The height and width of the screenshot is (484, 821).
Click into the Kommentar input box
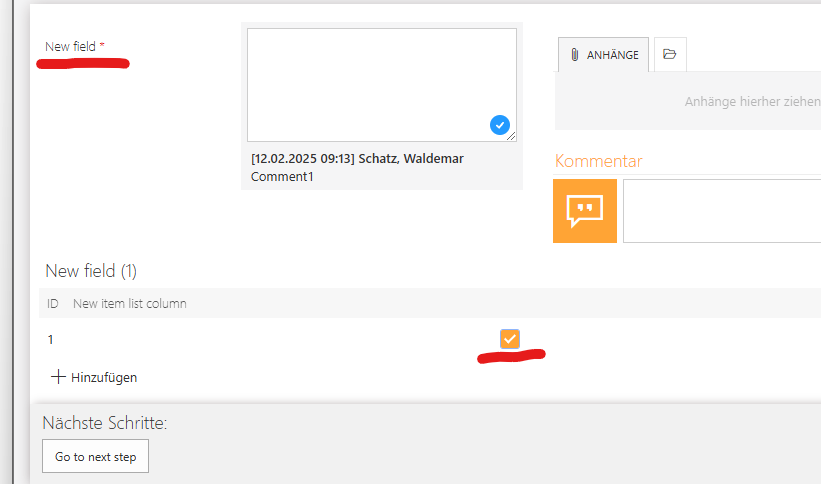pos(722,211)
